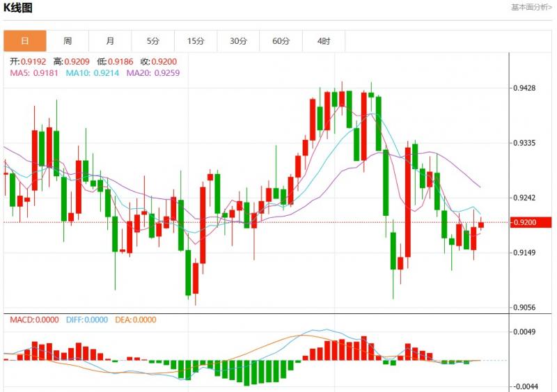Select the MA10 indicator value label
The height and width of the screenshot is (392, 557).
pos(93,72)
